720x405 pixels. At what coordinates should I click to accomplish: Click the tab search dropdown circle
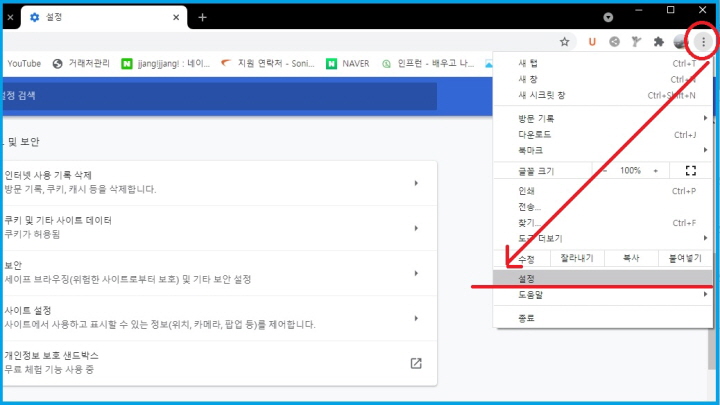[x=608, y=17]
